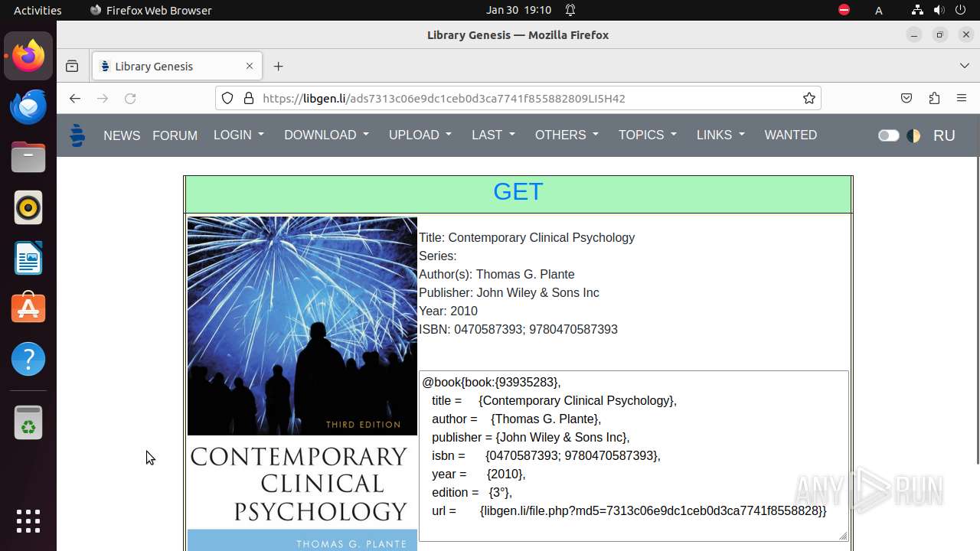Click the GET download link
This screenshot has width=980, height=551.
518,191
